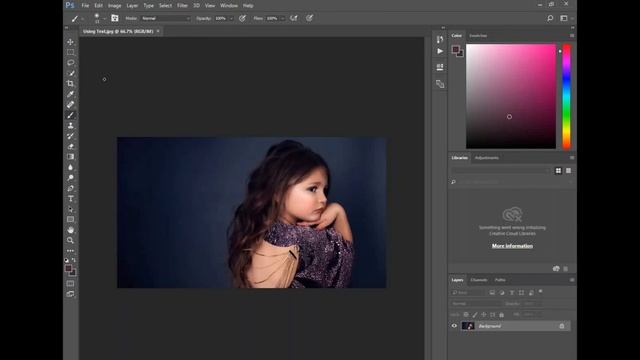Open the Window menu
This screenshot has width=640, height=360.
point(229,6)
